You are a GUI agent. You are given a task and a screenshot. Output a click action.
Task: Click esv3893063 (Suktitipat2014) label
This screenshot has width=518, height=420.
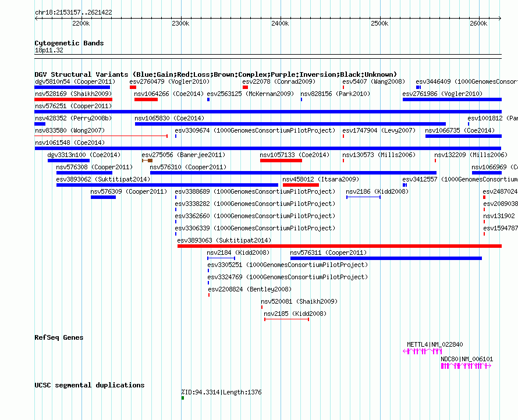click(224, 240)
